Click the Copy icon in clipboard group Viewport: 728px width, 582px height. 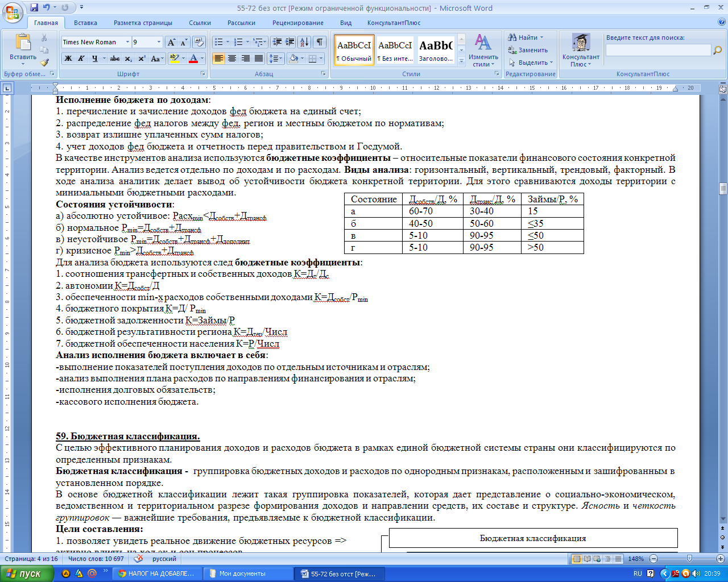click(x=44, y=50)
